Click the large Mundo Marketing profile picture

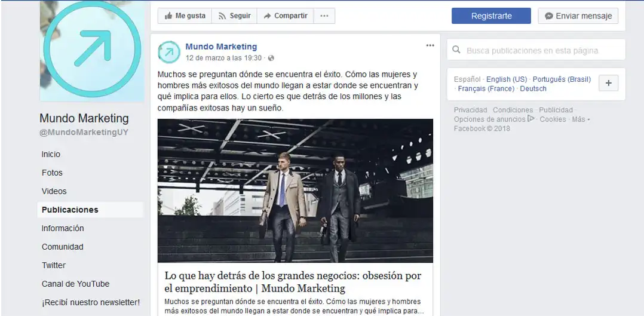pyautogui.click(x=92, y=51)
